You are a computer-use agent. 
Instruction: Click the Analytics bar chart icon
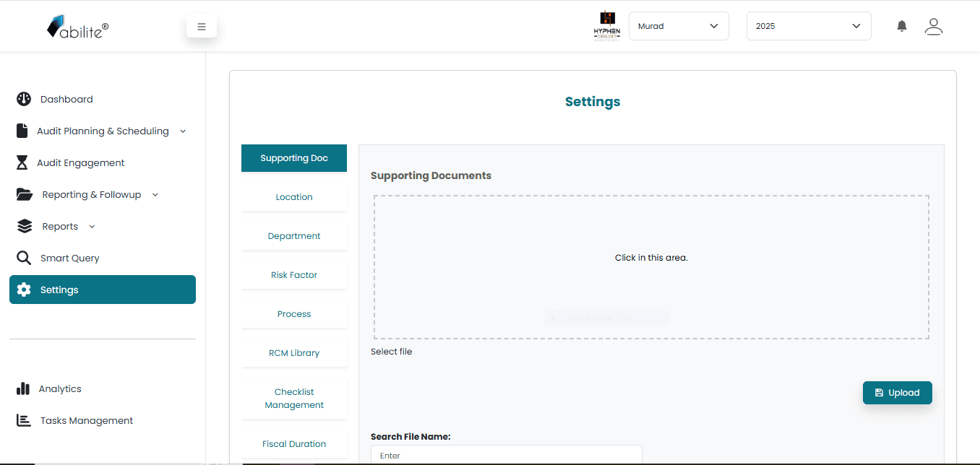pos(23,388)
